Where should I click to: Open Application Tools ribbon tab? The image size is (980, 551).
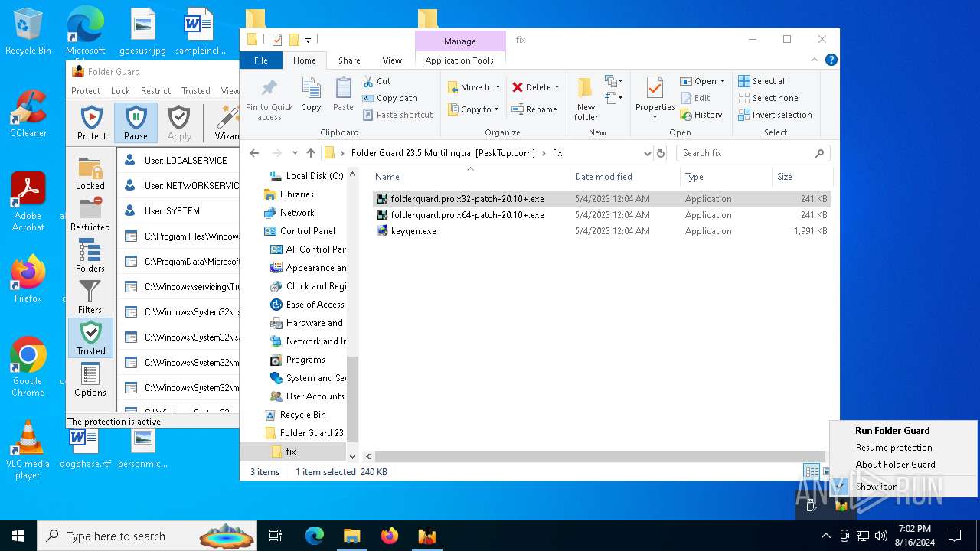click(459, 60)
